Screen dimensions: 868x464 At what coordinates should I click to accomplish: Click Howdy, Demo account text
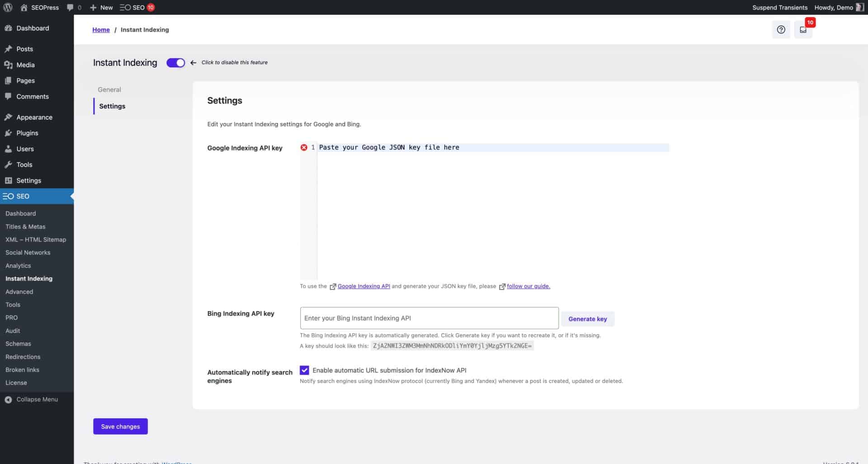(834, 8)
